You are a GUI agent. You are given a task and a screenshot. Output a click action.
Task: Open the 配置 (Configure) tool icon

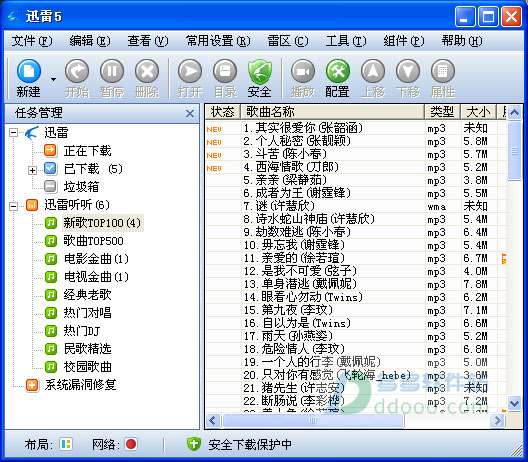coord(338,71)
